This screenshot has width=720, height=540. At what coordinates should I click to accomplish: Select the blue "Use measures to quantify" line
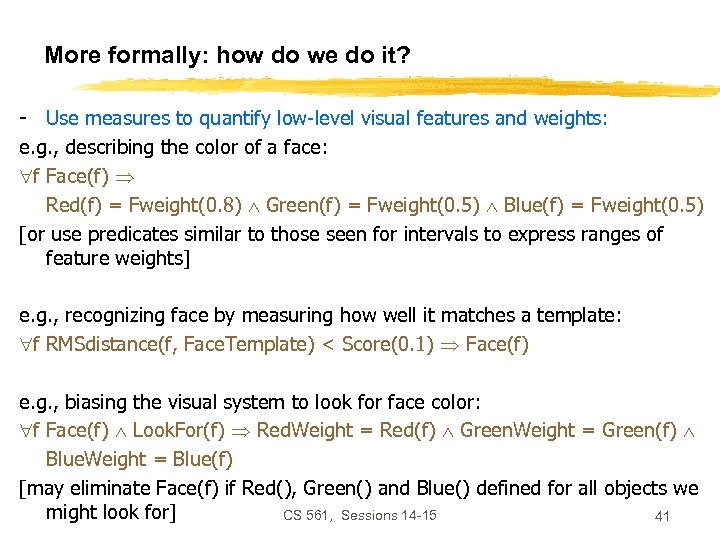pyautogui.click(x=326, y=118)
